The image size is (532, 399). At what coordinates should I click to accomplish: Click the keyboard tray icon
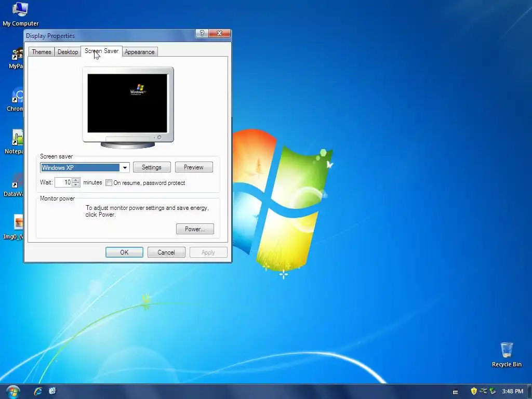point(455,392)
